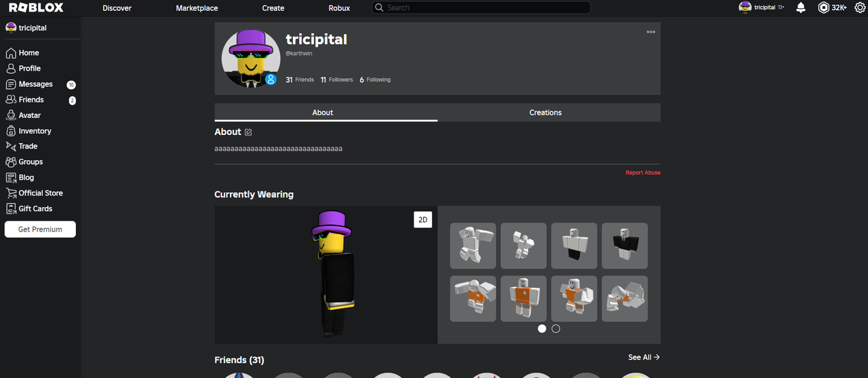Click the large profile avatar picture
Screen dimensions: 868x378
[x=251, y=58]
